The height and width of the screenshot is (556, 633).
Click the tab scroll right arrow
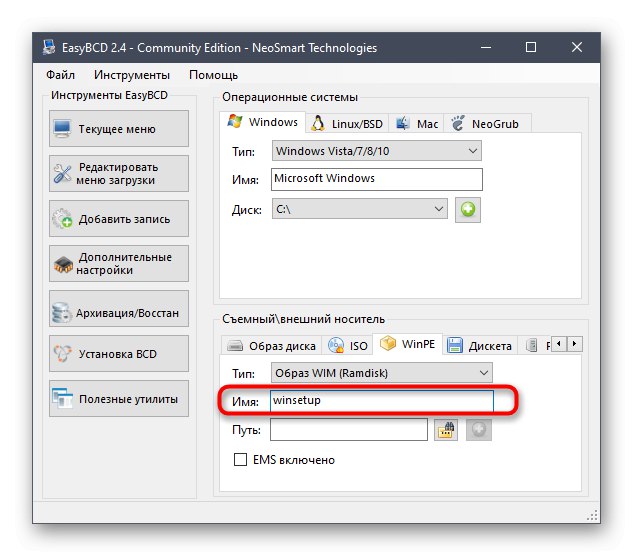tap(574, 344)
